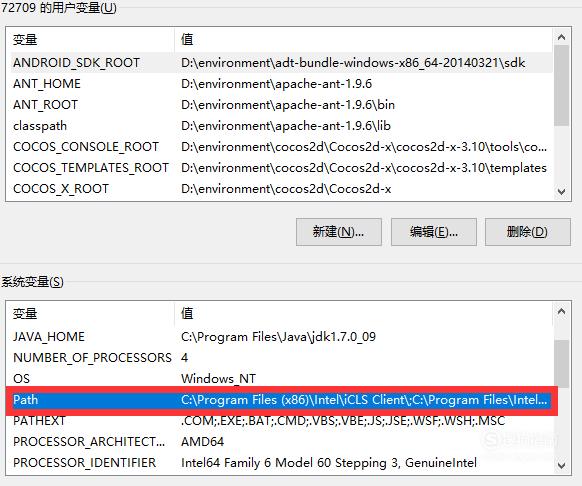582x486 pixels.
Task: Select the ANT_HOME variable row
Action: click(x=281, y=84)
